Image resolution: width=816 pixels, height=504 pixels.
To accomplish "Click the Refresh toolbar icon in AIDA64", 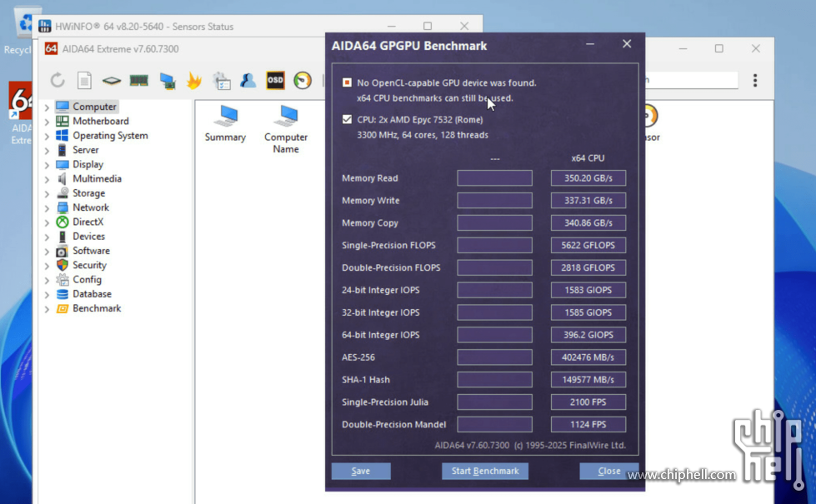I will coord(58,80).
